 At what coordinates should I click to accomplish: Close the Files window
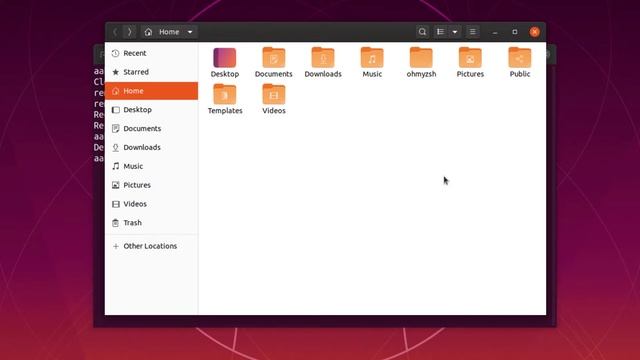point(535,32)
